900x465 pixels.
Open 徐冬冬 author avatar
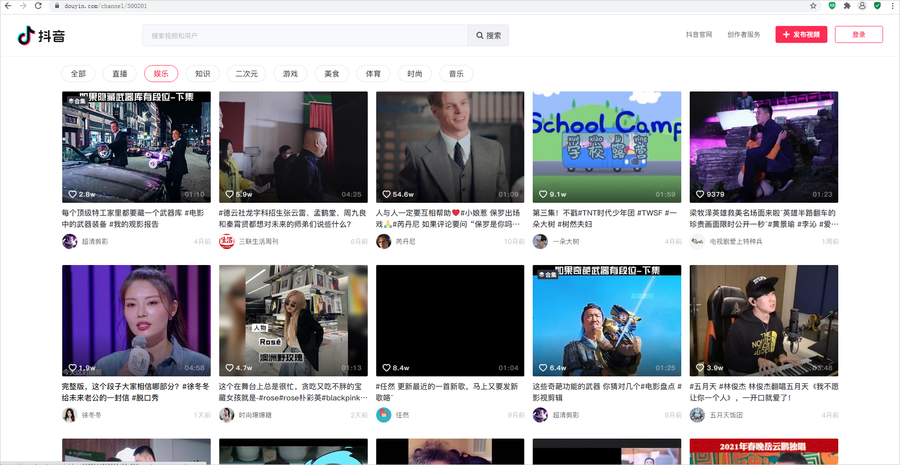pyautogui.click(x=69, y=414)
